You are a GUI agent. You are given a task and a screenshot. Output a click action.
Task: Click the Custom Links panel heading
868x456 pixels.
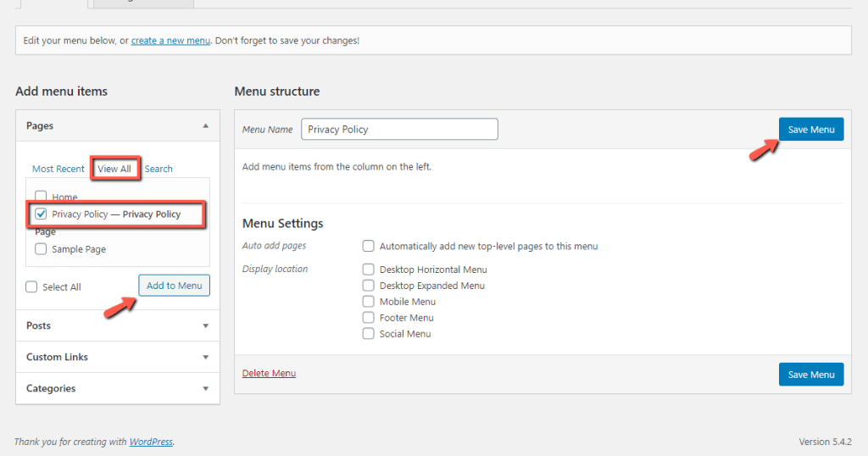tap(57, 357)
